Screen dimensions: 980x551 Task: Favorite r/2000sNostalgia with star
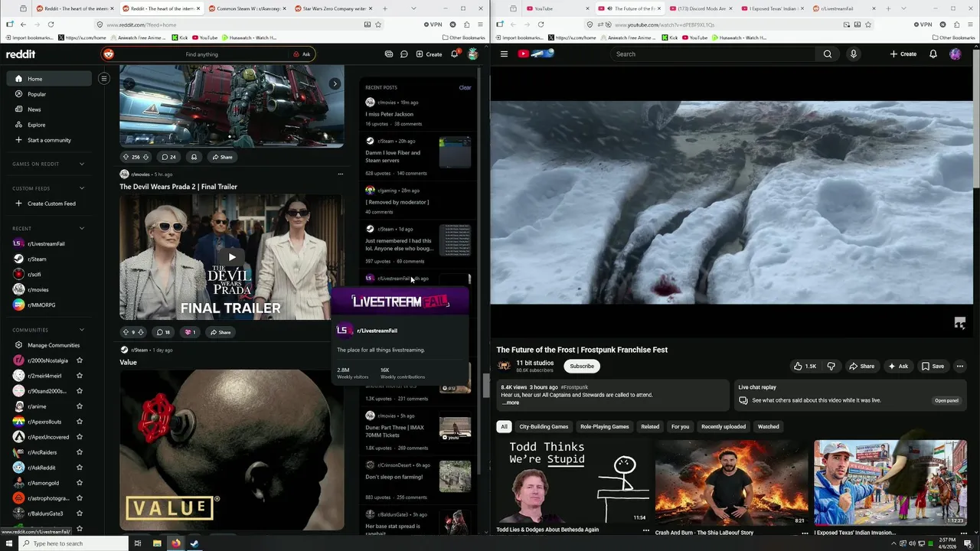point(80,360)
